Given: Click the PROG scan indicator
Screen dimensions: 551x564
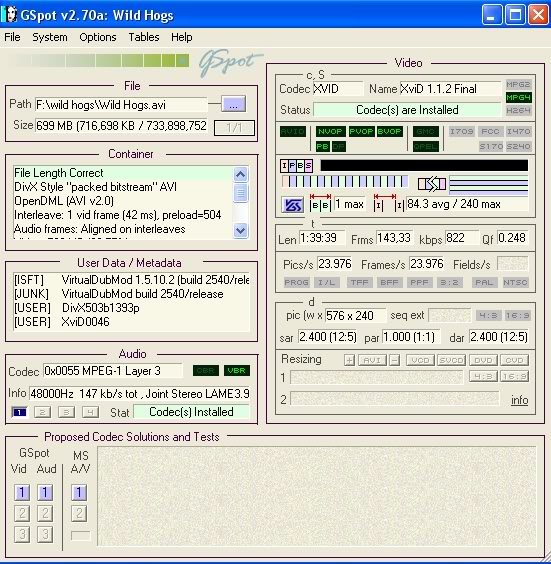Looking at the screenshot, I should pyautogui.click(x=296, y=282).
